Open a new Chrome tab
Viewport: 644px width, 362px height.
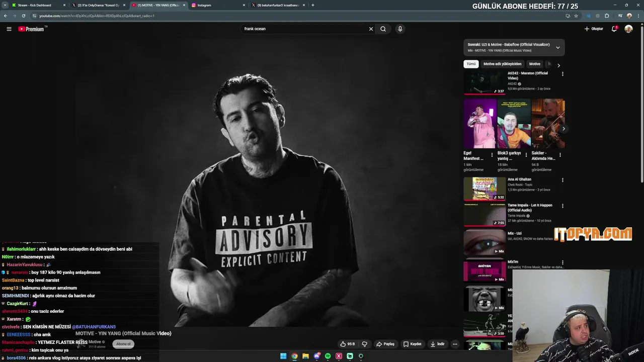[x=313, y=5]
